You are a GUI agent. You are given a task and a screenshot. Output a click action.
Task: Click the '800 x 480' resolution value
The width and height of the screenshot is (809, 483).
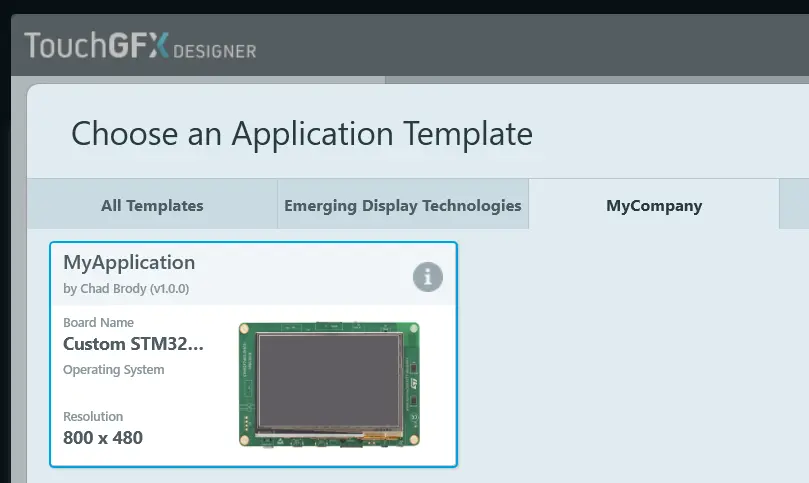click(x=103, y=438)
